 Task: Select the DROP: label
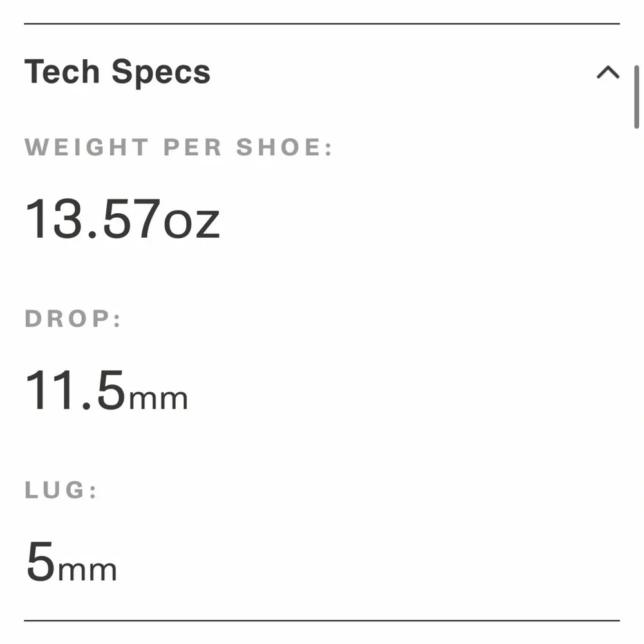[x=73, y=319]
